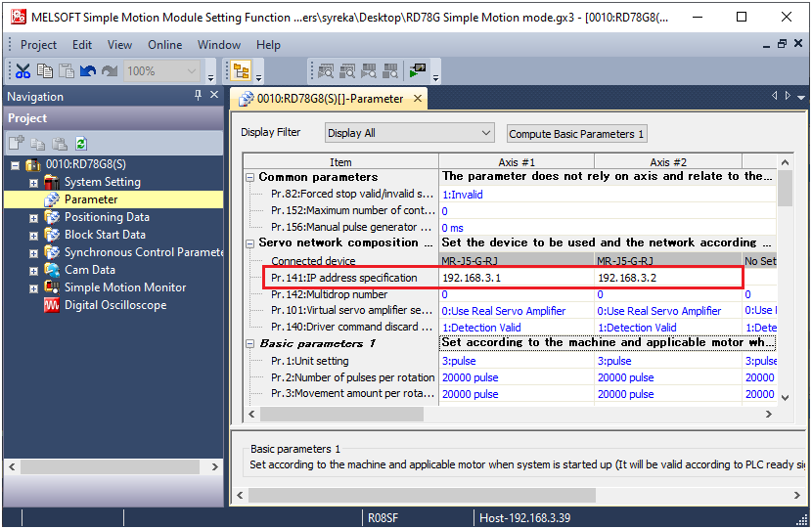Toggle the Navigation window tree icon
The height and width of the screenshot is (529, 812).
tap(242, 71)
